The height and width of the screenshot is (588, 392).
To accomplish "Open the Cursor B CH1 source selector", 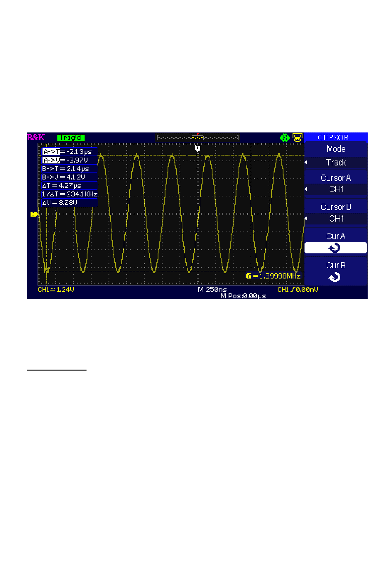I will [336, 219].
